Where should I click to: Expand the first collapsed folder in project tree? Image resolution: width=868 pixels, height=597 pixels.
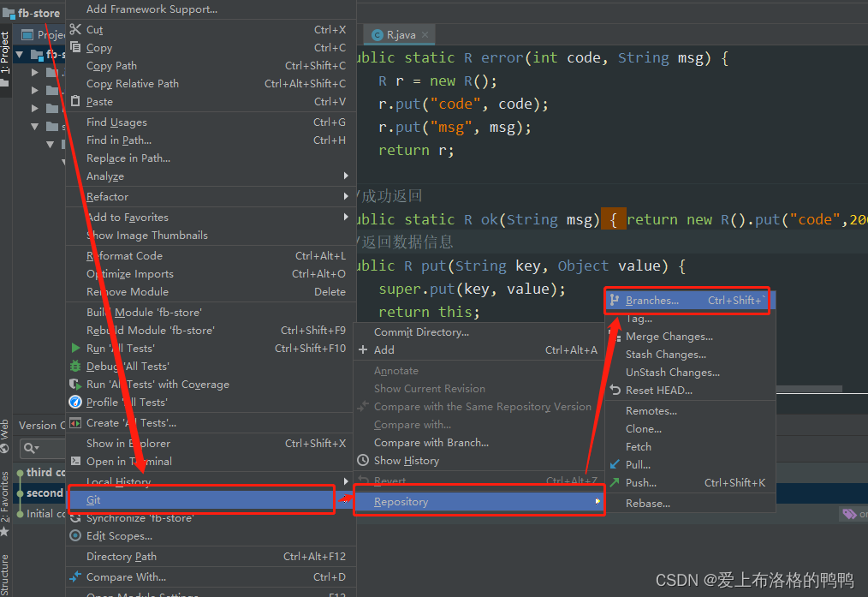[35, 73]
